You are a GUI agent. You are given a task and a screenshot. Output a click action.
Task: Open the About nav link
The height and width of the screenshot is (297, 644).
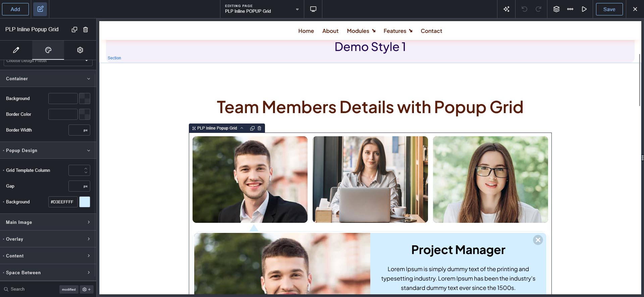pyautogui.click(x=330, y=31)
